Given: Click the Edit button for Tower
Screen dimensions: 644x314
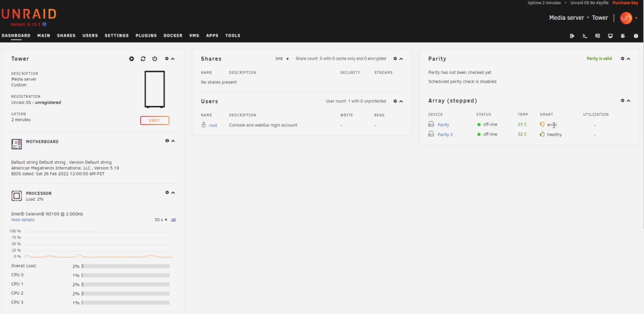Looking at the screenshot, I should 154,120.
